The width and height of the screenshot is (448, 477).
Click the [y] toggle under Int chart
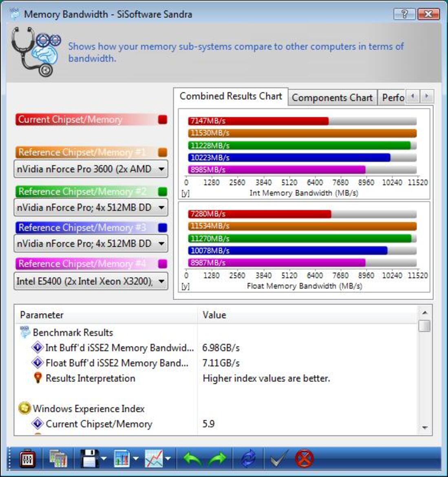point(185,193)
